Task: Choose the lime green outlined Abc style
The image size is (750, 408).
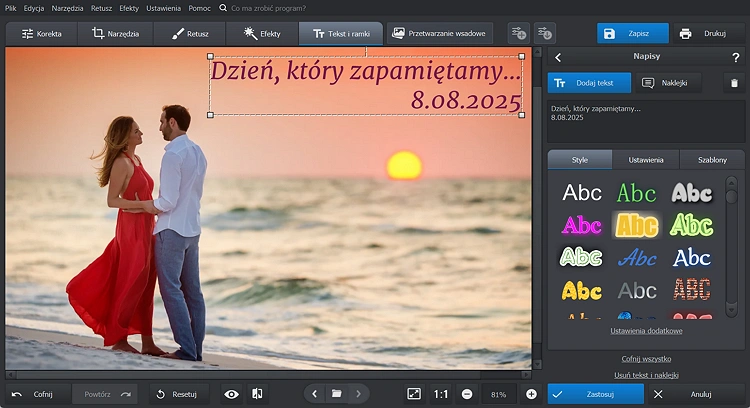Action: (692, 224)
